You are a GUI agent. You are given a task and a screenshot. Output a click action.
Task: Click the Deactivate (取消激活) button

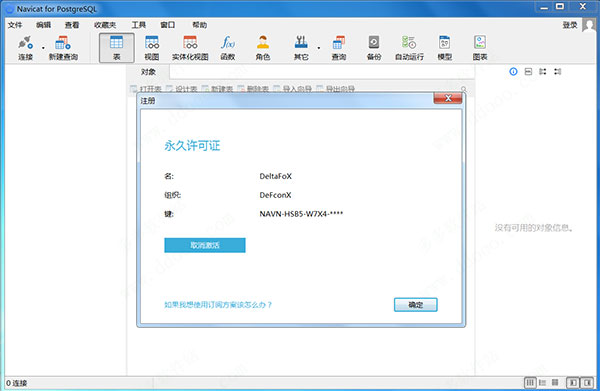(205, 245)
